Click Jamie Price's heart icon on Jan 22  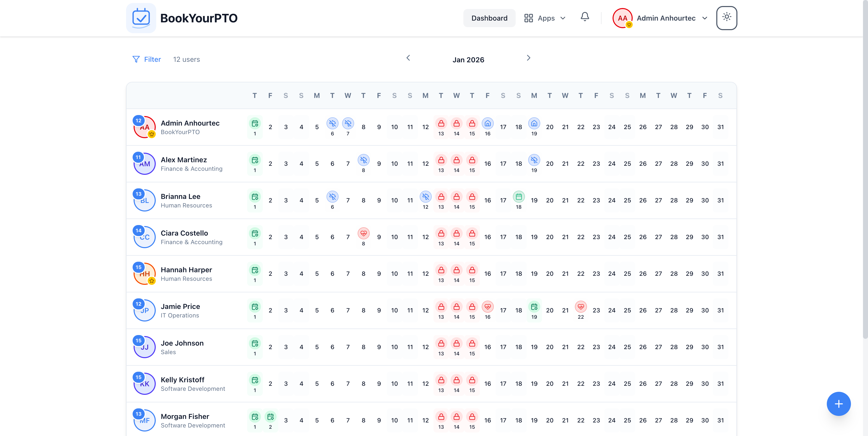(581, 307)
